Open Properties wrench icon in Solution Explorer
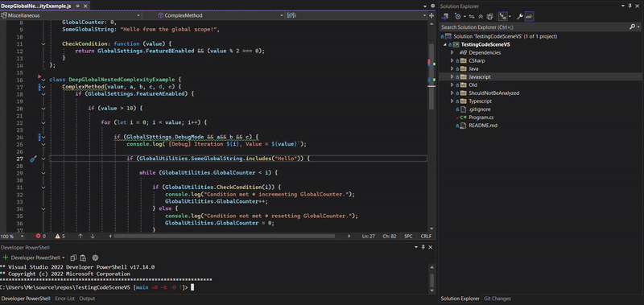The width and height of the screenshot is (644, 305). coord(519,17)
